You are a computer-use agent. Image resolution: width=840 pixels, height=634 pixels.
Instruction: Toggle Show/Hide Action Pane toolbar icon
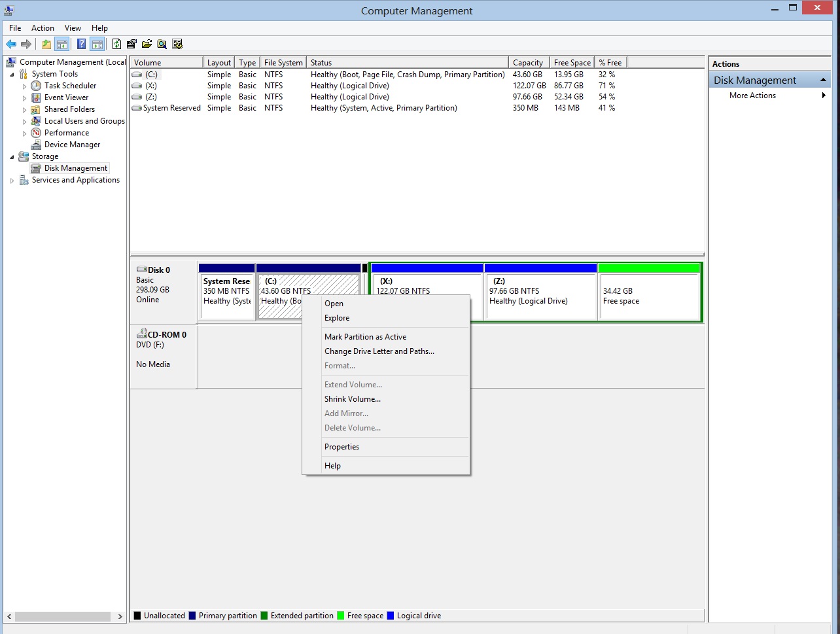[97, 44]
